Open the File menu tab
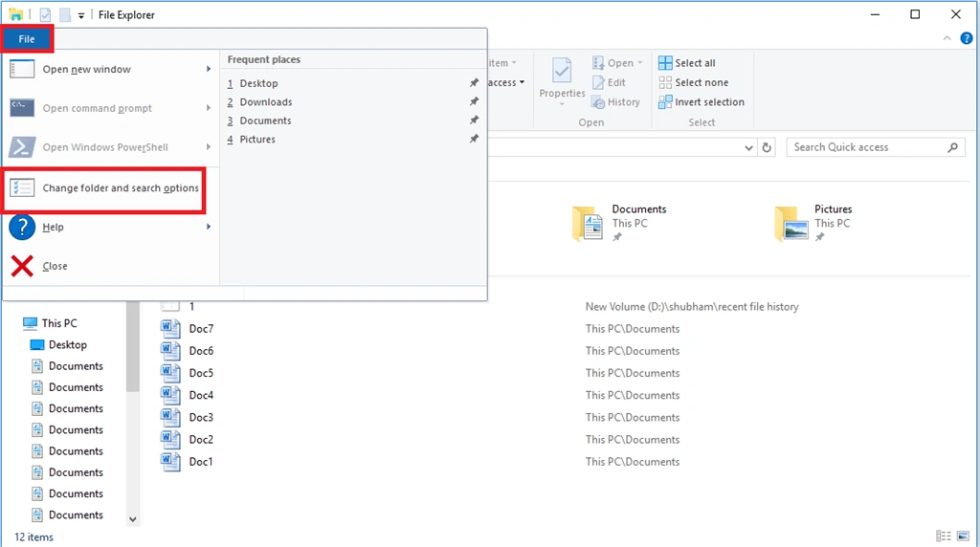The image size is (980, 547). pos(26,38)
